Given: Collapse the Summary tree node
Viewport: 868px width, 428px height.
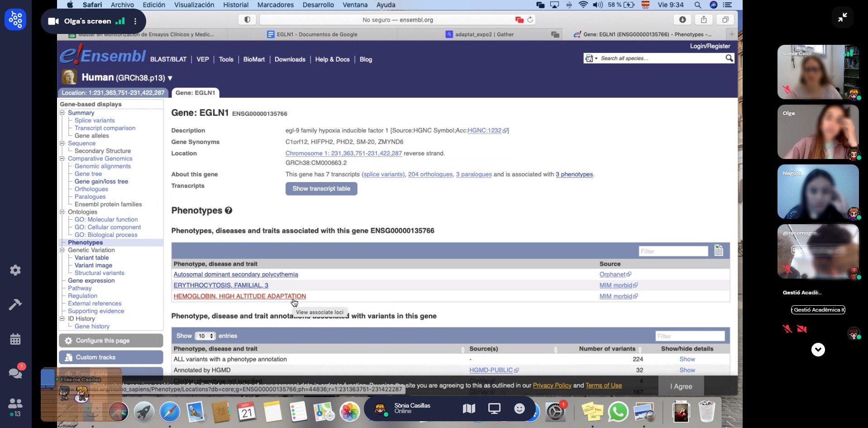Looking at the screenshot, I should tap(62, 113).
